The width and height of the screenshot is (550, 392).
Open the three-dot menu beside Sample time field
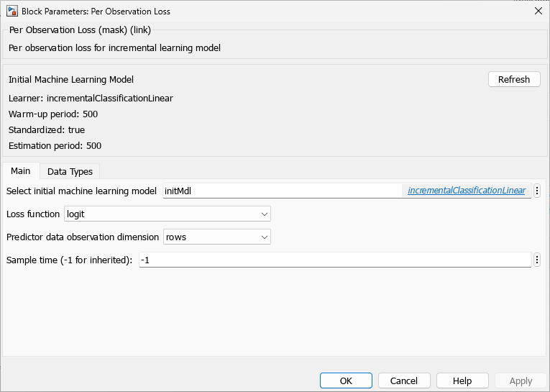[536, 260]
